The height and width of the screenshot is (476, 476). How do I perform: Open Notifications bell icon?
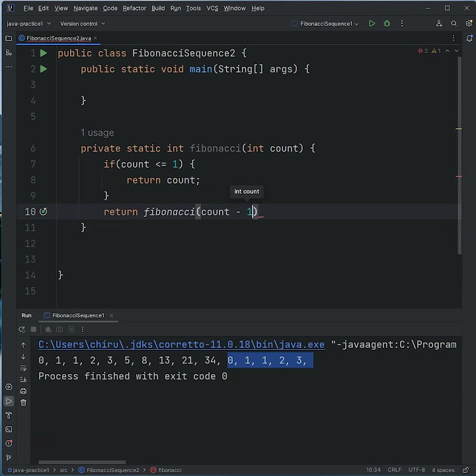[x=469, y=38]
